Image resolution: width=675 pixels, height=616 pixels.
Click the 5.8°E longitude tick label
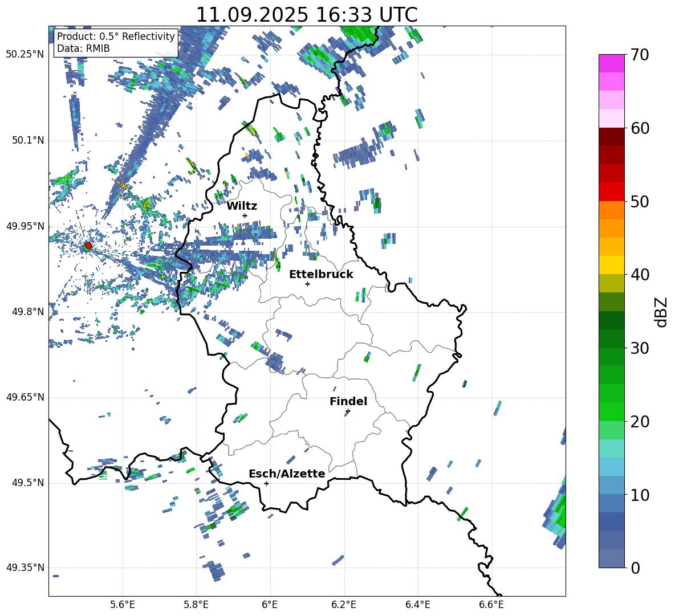196,605
